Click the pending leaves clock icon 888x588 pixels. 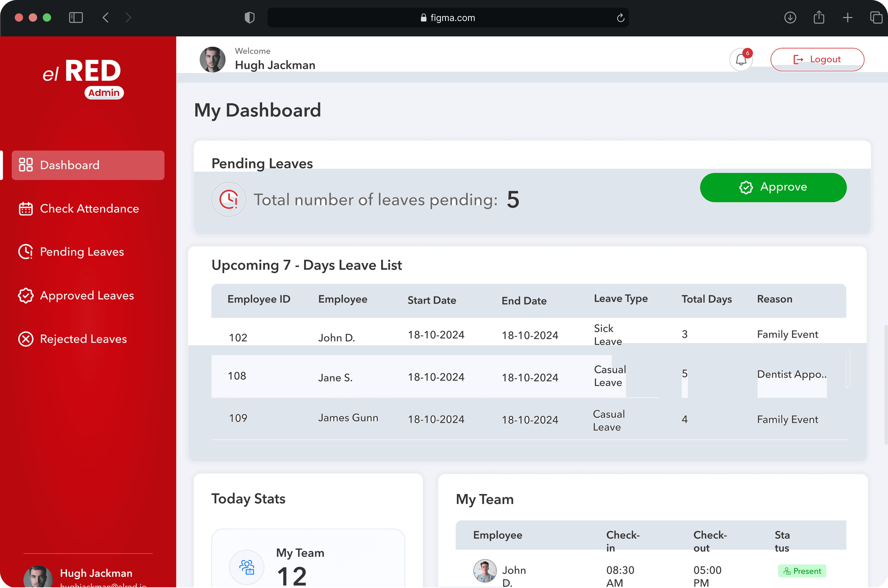[x=229, y=199]
